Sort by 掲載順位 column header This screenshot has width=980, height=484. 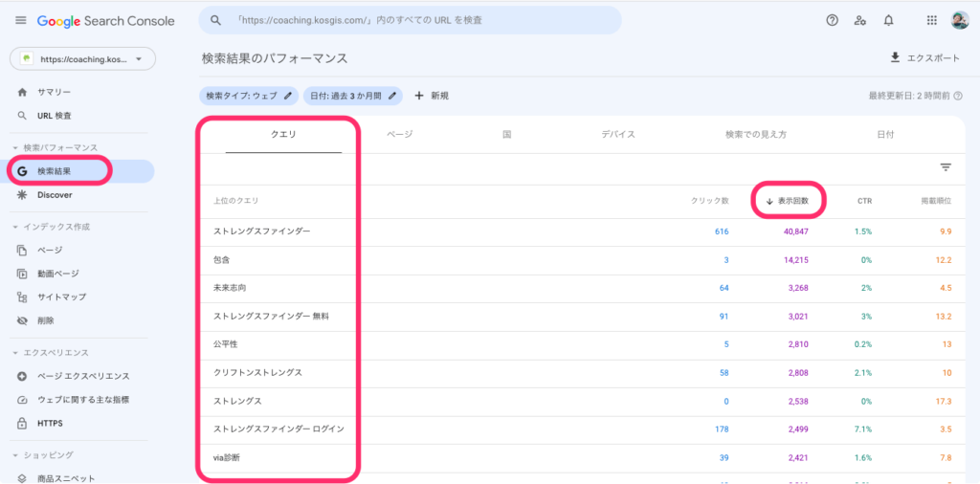point(936,201)
